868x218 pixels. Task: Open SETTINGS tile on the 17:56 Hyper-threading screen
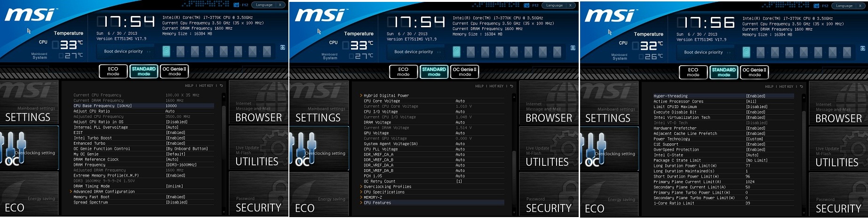pyautogui.click(x=609, y=103)
